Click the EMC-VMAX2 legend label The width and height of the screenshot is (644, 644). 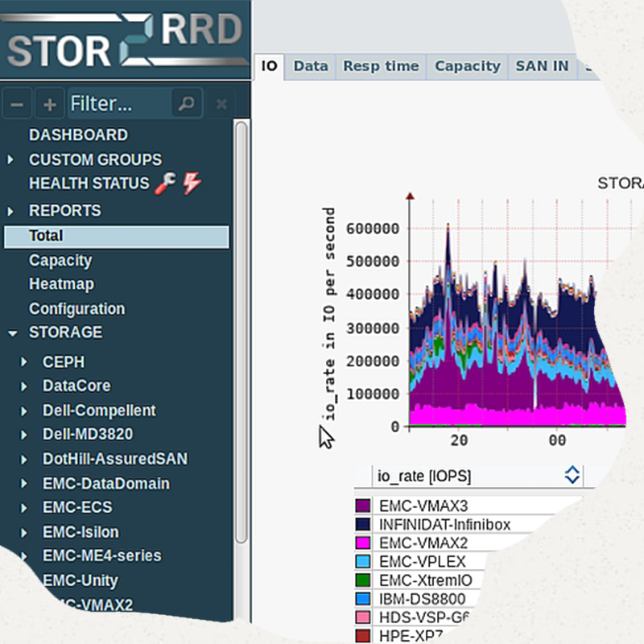point(423,543)
